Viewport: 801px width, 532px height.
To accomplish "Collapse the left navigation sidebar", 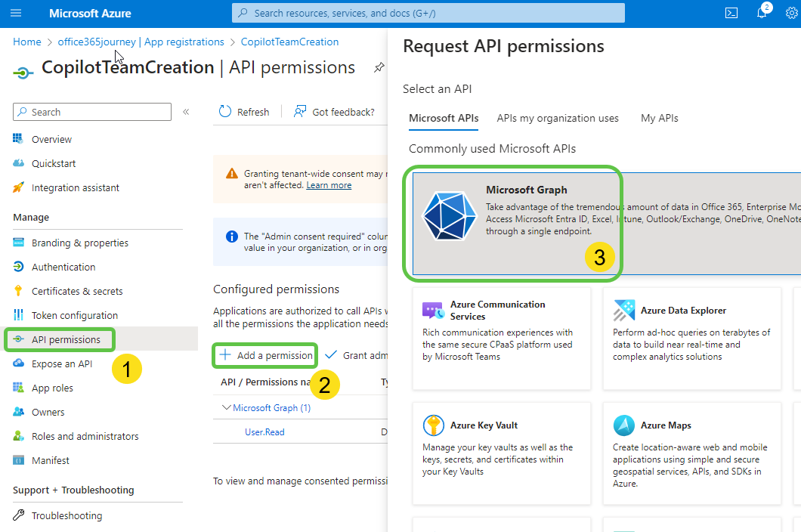I will tap(186, 110).
